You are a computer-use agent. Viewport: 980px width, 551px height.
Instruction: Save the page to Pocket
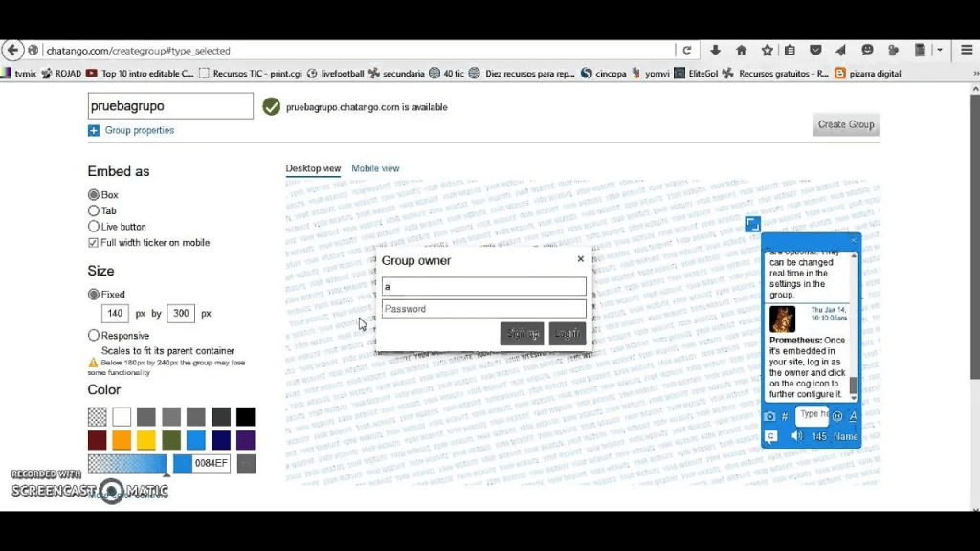[815, 51]
